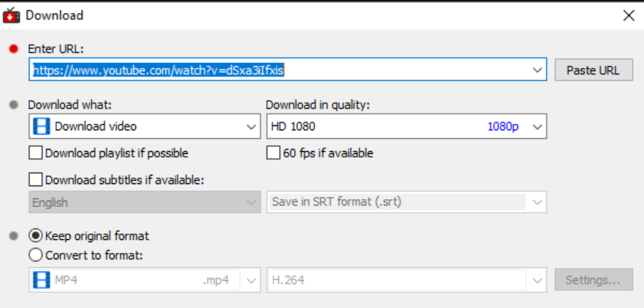
Task: Expand the English subtitle language dropdown
Action: click(145, 202)
